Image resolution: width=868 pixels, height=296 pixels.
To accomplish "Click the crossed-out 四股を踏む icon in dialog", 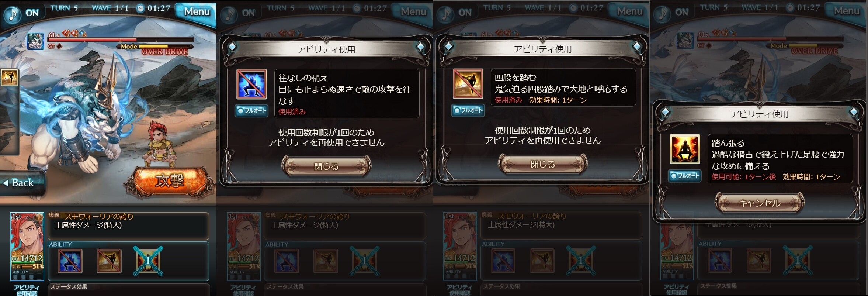I will (x=468, y=84).
